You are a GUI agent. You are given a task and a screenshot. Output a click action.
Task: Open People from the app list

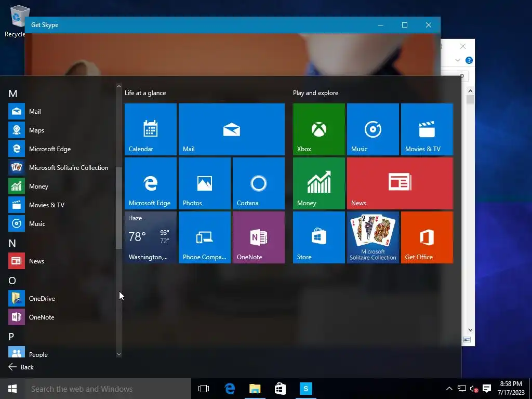point(61,353)
